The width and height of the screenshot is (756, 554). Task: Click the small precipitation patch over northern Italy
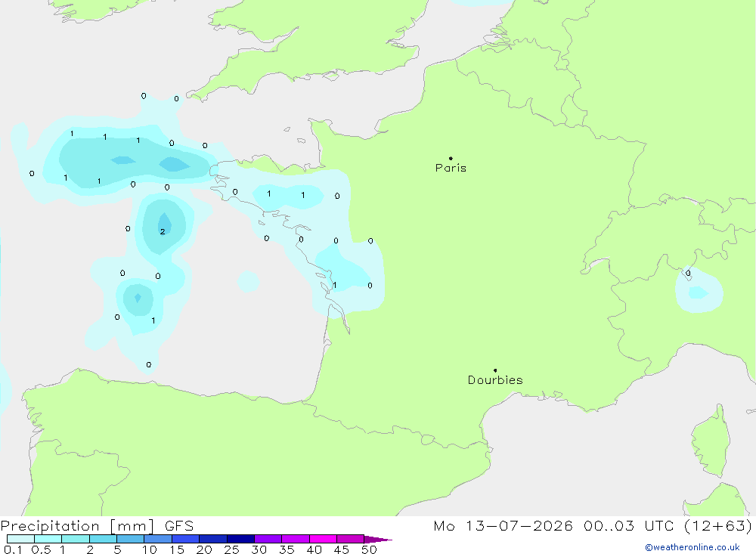coord(699,289)
